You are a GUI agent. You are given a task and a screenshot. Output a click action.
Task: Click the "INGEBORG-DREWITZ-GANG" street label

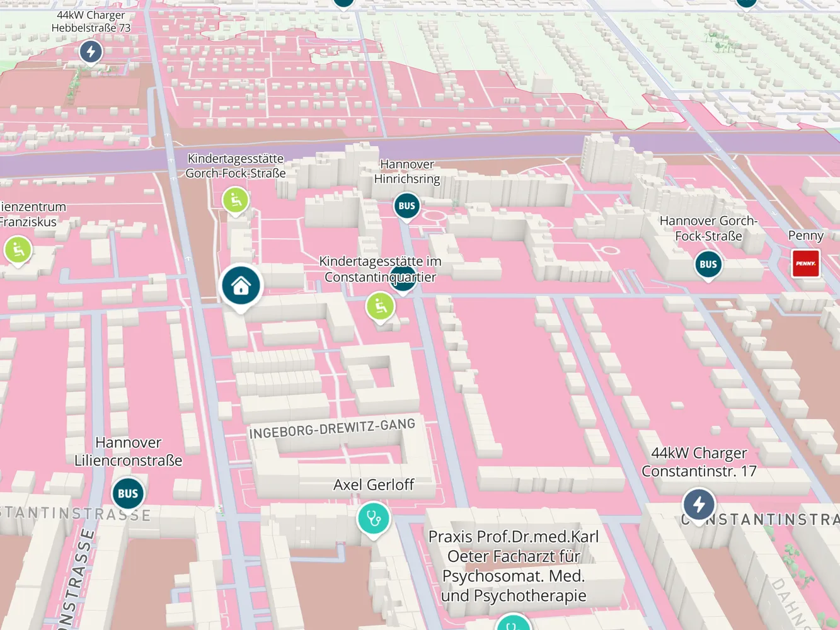click(x=332, y=428)
